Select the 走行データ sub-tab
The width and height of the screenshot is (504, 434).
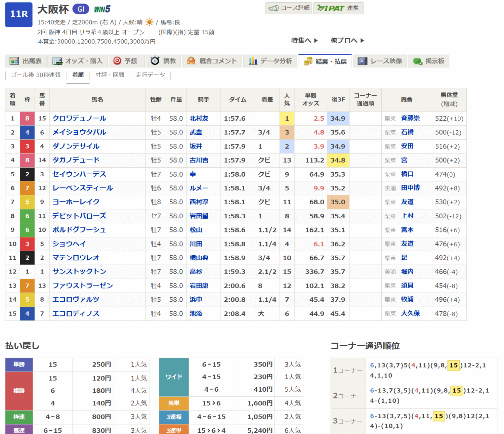[151, 75]
